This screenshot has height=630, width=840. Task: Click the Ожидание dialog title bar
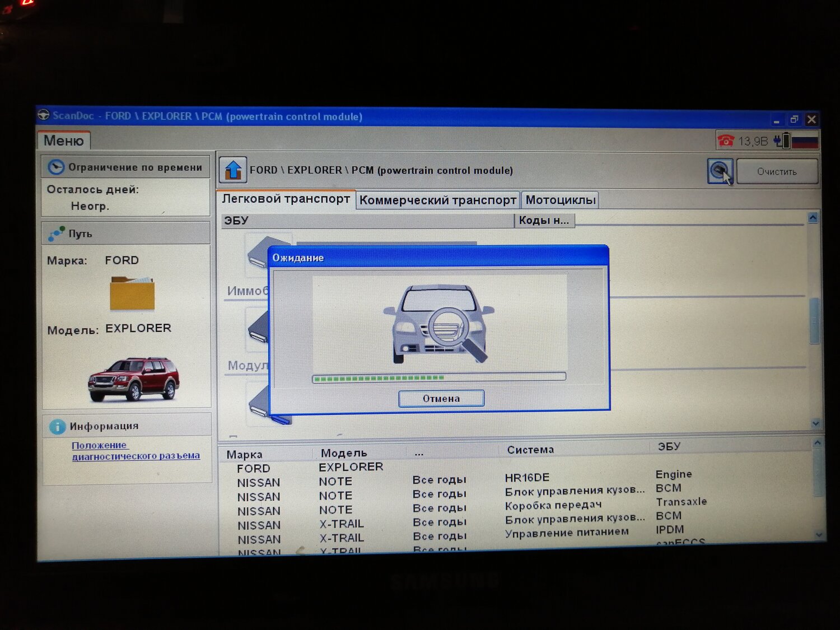click(438, 257)
